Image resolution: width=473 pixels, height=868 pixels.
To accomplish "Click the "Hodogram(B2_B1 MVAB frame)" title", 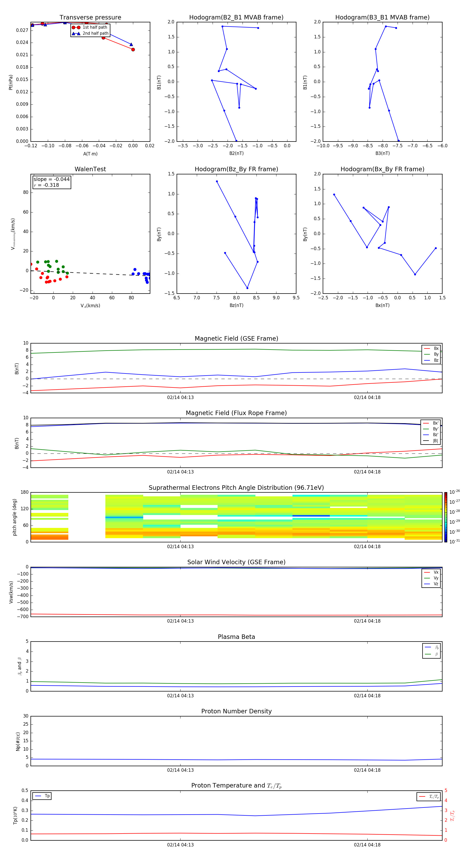I will [236, 18].
